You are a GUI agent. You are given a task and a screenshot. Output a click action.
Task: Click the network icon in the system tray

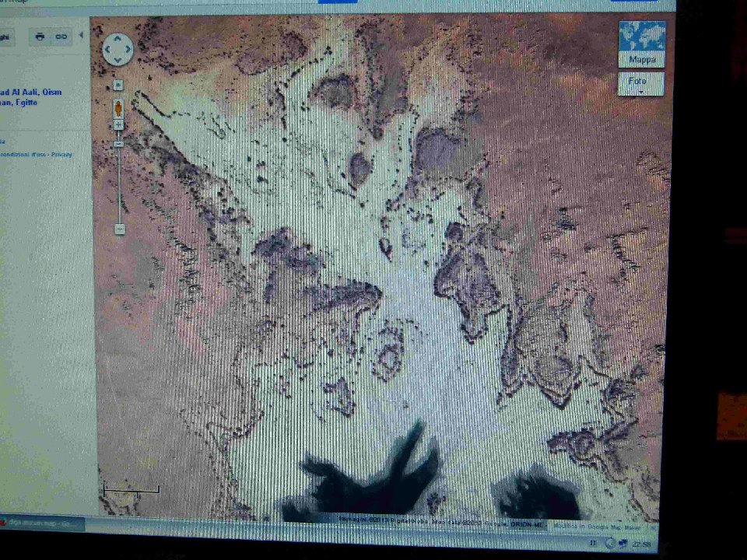tap(622, 544)
